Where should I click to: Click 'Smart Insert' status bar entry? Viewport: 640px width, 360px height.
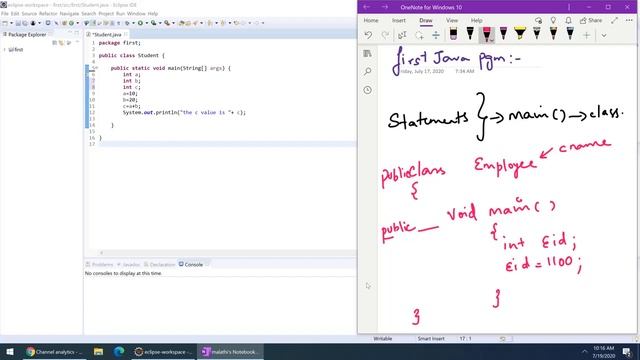(x=431, y=338)
